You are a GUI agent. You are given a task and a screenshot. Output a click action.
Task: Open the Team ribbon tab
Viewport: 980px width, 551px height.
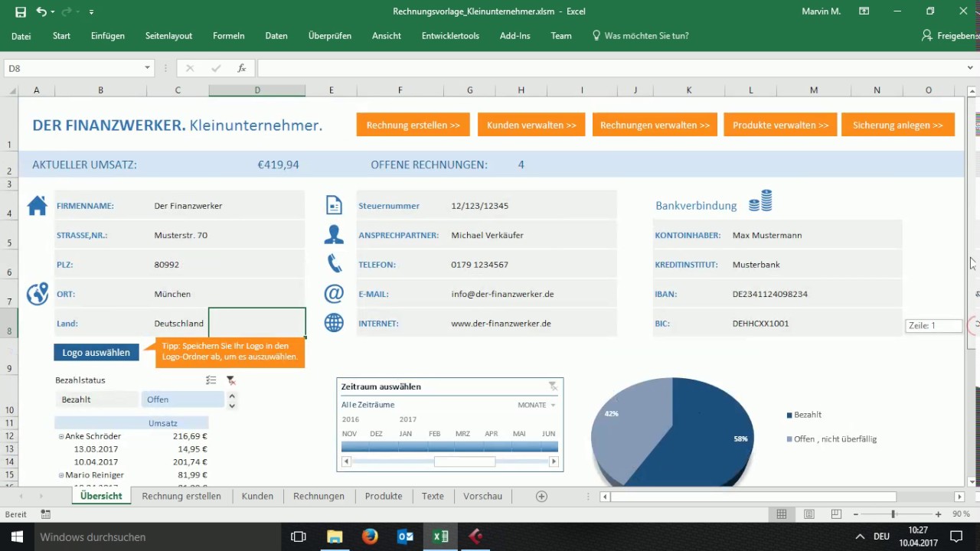pyautogui.click(x=561, y=36)
